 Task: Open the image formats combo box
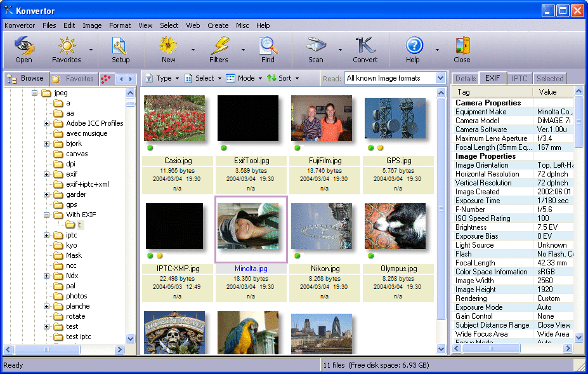pyautogui.click(x=441, y=78)
